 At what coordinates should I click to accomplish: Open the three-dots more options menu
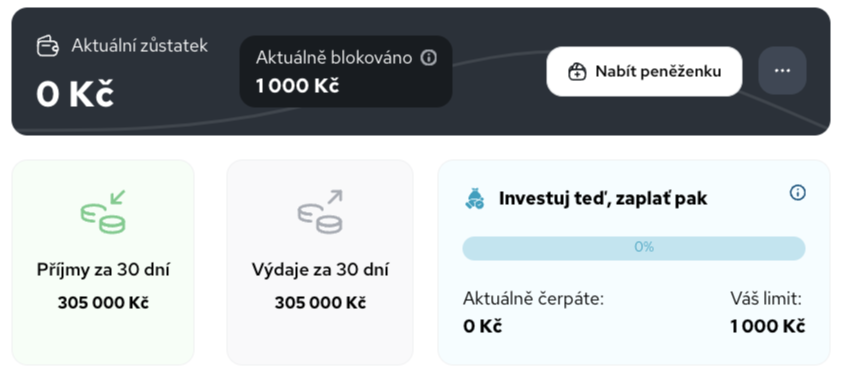pyautogui.click(x=782, y=71)
